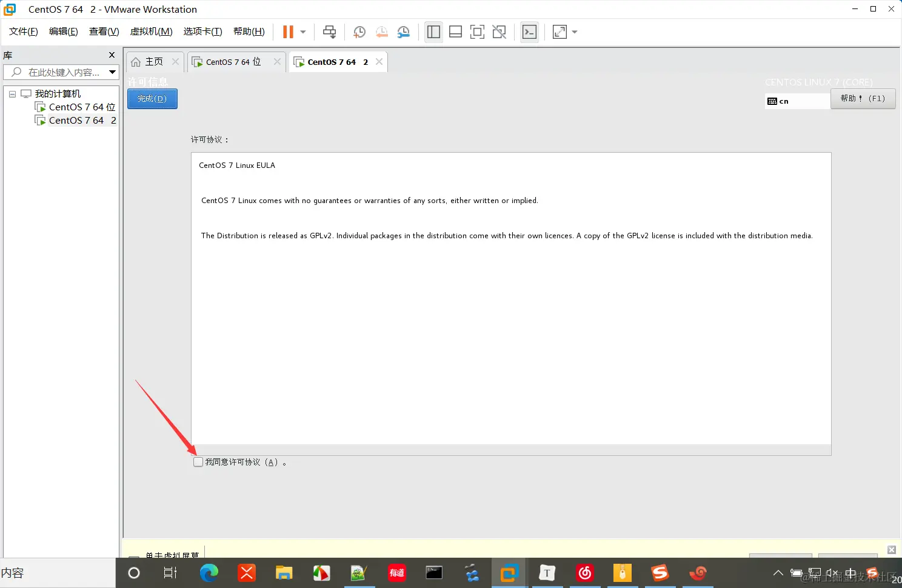Open the 编辑(E) menu
902x588 pixels.
(64, 32)
